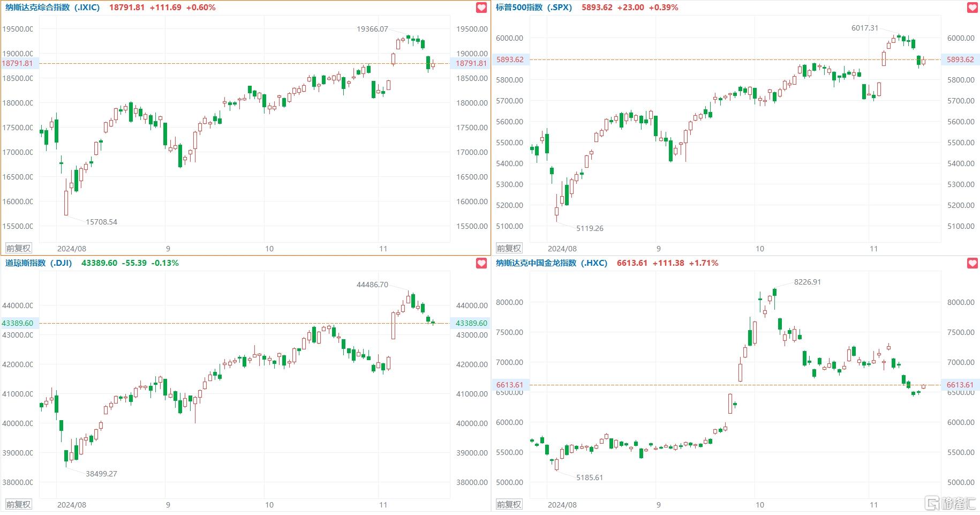Open 前复权 adjustment option in .IXIC chart

[x=18, y=248]
